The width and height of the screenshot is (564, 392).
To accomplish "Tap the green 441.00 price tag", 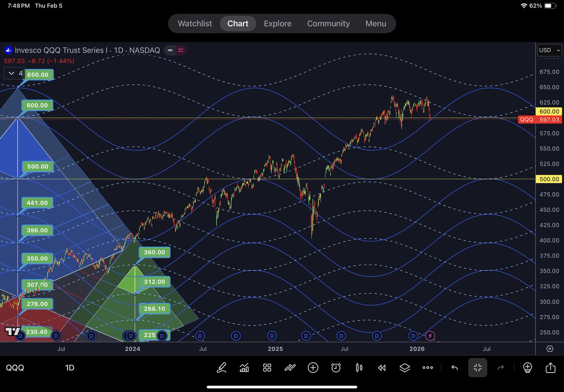I will 38,203.
